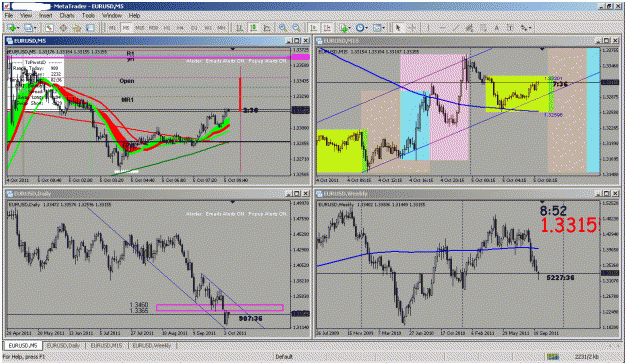Expand the Templates dropdown arrow
This screenshot has height=363, width=625.
point(383,27)
